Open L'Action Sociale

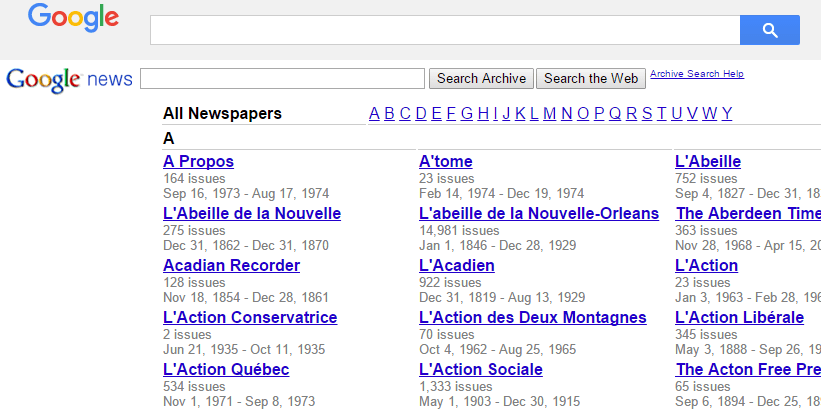481,370
